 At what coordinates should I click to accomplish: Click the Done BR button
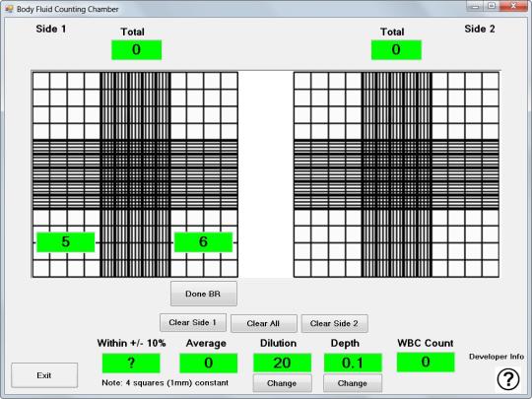pyautogui.click(x=204, y=294)
